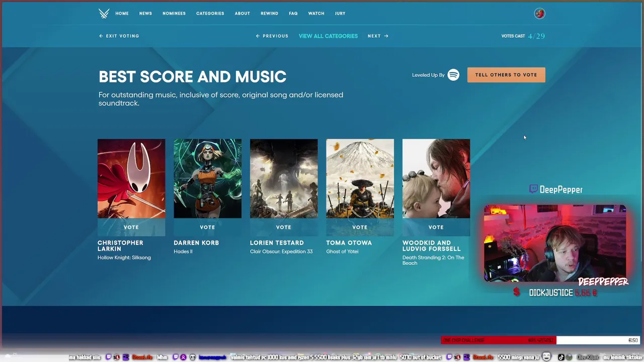644x362 pixels.
Task: Open the Watch menu item
Action: (316, 14)
